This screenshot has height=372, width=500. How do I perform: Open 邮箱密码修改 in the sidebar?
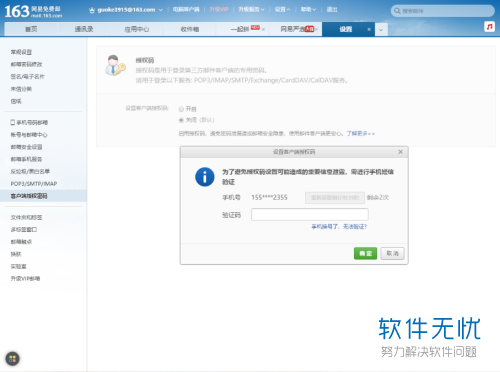(x=27, y=64)
